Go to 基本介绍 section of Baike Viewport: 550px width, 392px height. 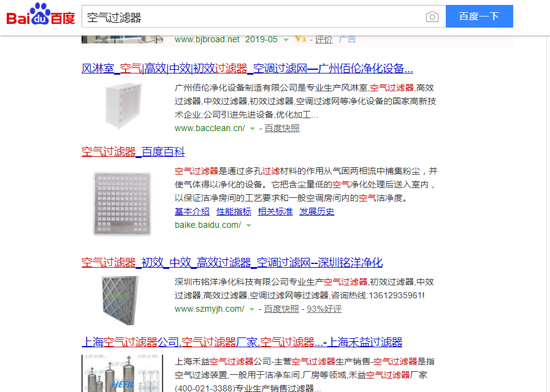[x=192, y=211]
